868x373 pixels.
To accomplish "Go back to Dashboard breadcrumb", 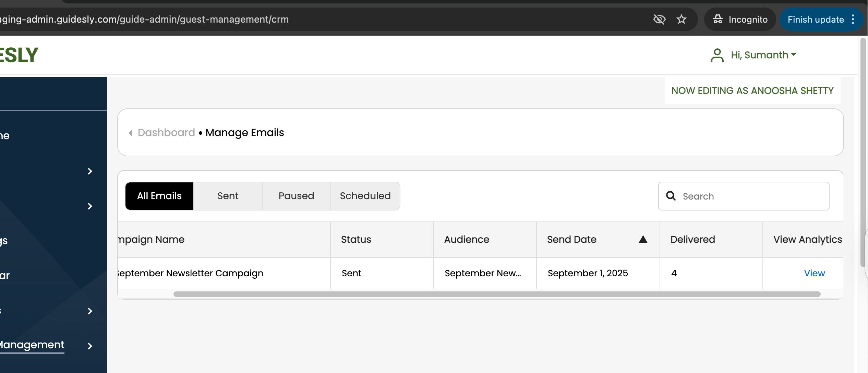I will click(x=166, y=133).
